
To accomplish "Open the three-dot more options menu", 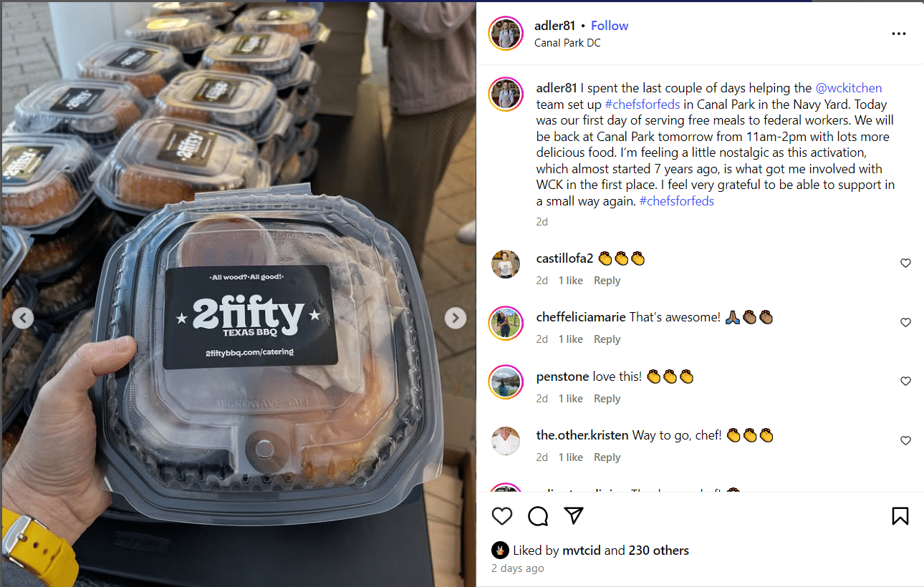I will pyautogui.click(x=898, y=34).
